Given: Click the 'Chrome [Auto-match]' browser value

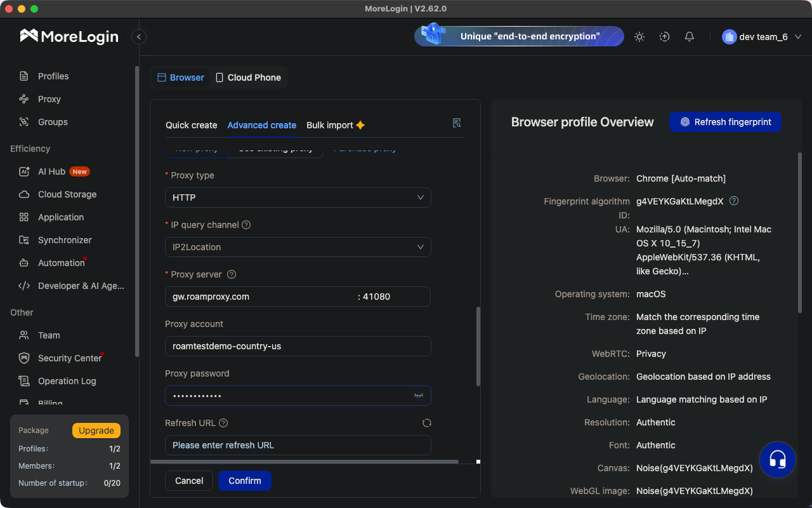Looking at the screenshot, I should click(681, 178).
